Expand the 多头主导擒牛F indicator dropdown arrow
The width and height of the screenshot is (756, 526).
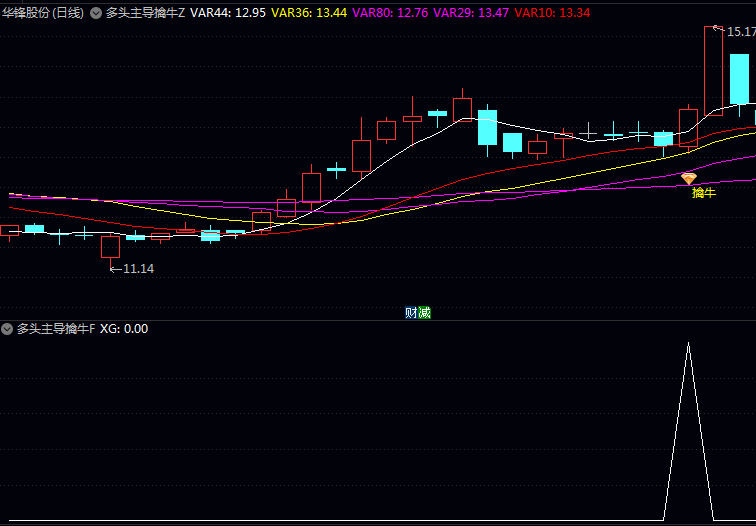pyautogui.click(x=8, y=328)
